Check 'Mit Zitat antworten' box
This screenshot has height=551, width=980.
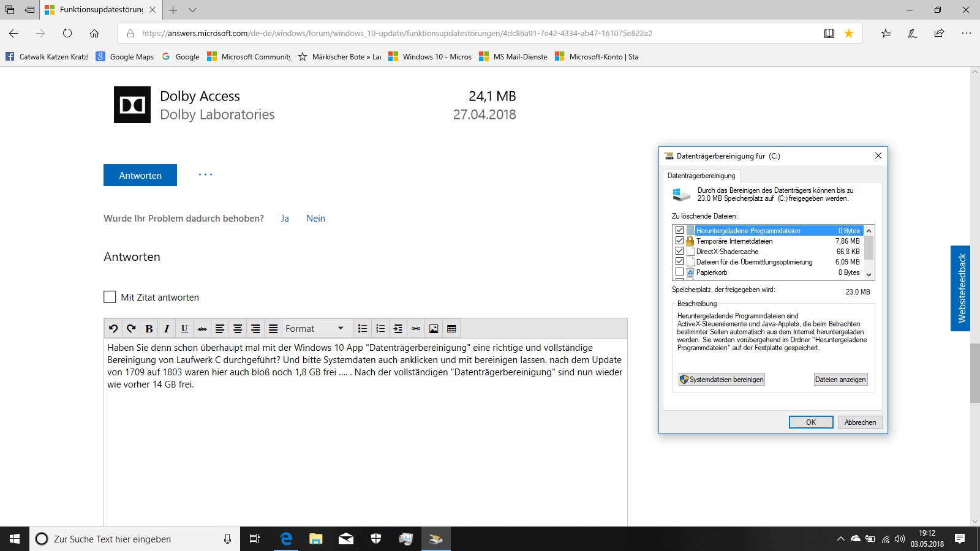(110, 297)
